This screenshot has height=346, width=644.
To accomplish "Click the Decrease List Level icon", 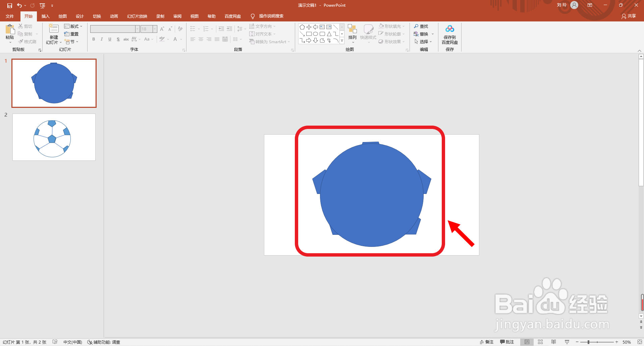I will click(x=221, y=29).
